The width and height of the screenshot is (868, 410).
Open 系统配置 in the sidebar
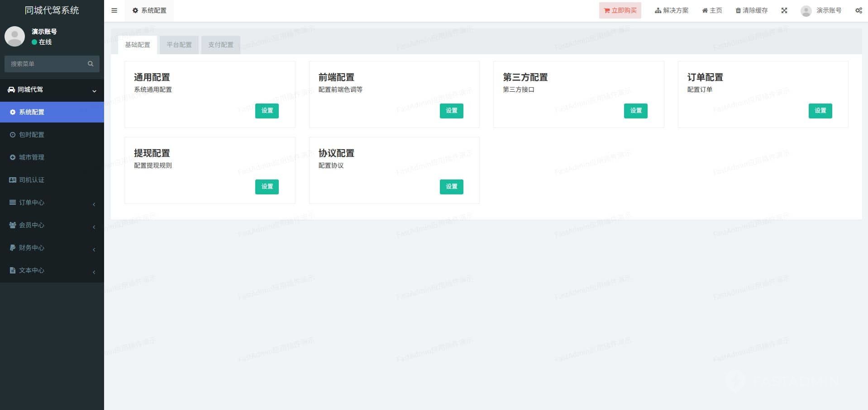click(x=52, y=112)
